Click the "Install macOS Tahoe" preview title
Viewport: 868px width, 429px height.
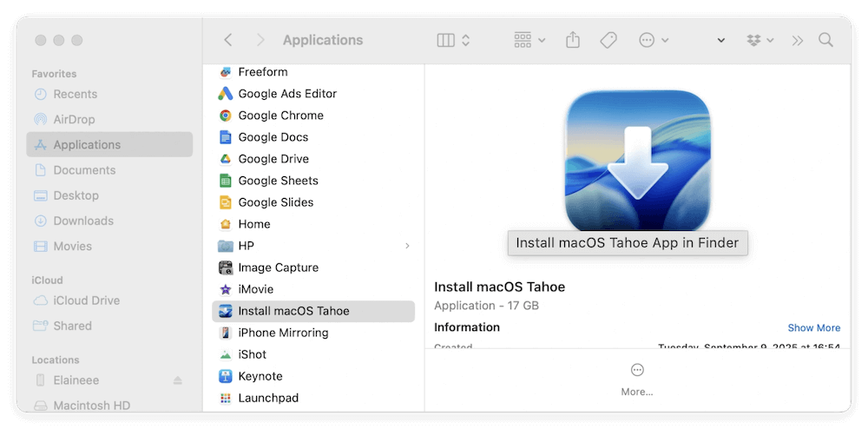point(499,287)
